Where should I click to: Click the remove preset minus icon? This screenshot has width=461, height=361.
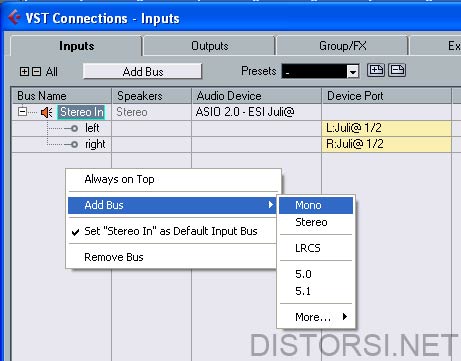(x=397, y=70)
